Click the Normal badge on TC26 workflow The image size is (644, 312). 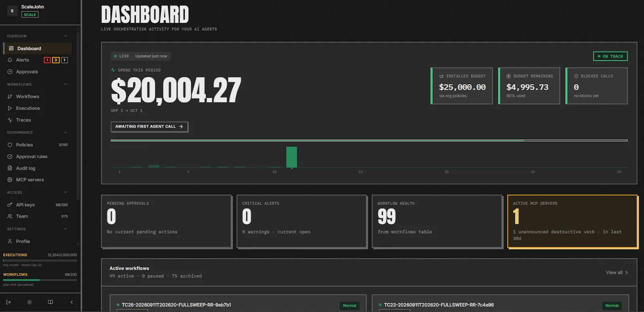click(x=349, y=306)
